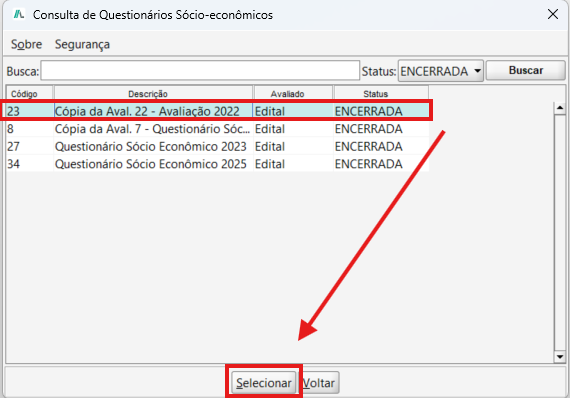Click the application logo icon in title bar
The image size is (570, 398).
click(19, 15)
